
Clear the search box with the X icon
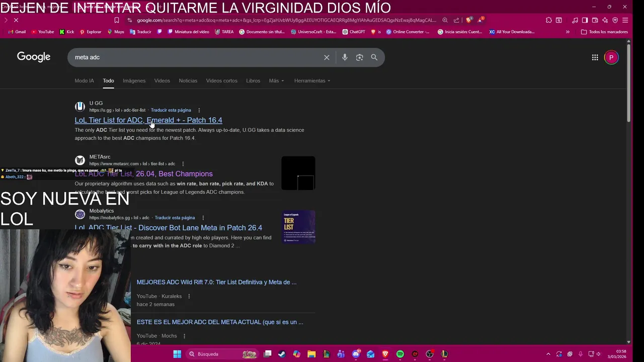(327, 57)
